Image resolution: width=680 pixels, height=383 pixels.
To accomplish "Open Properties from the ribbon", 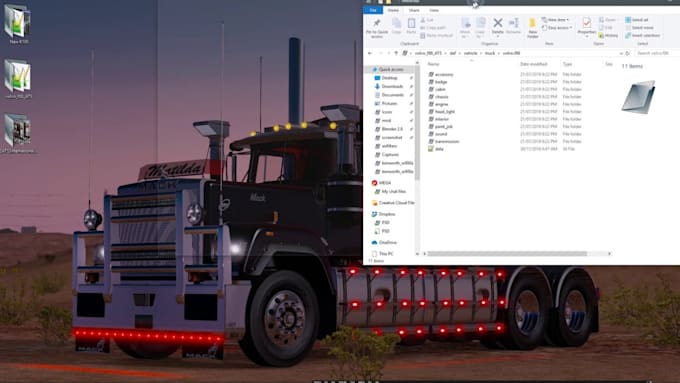I will click(587, 26).
